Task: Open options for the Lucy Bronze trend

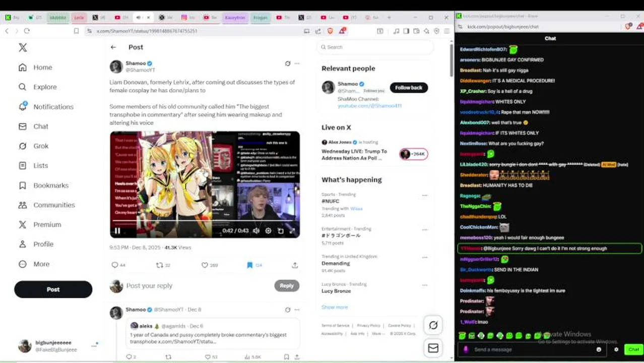Action: (425, 285)
